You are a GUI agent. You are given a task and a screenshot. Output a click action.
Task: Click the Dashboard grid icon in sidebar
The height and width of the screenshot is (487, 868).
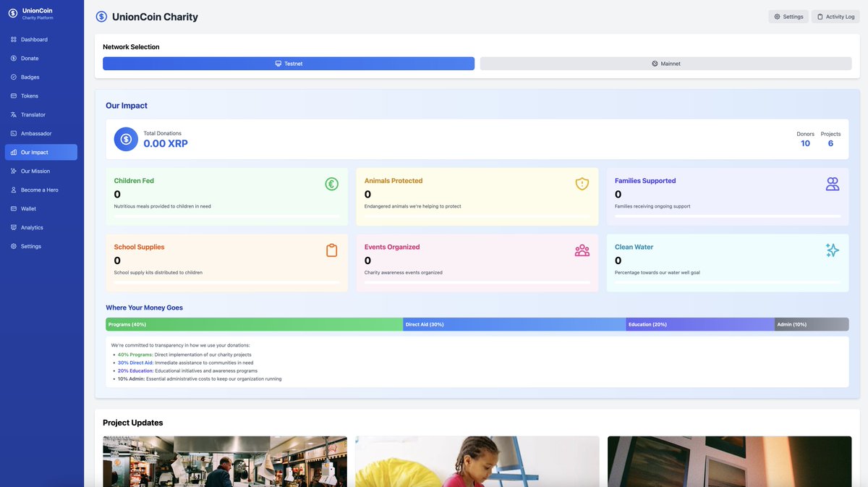14,40
